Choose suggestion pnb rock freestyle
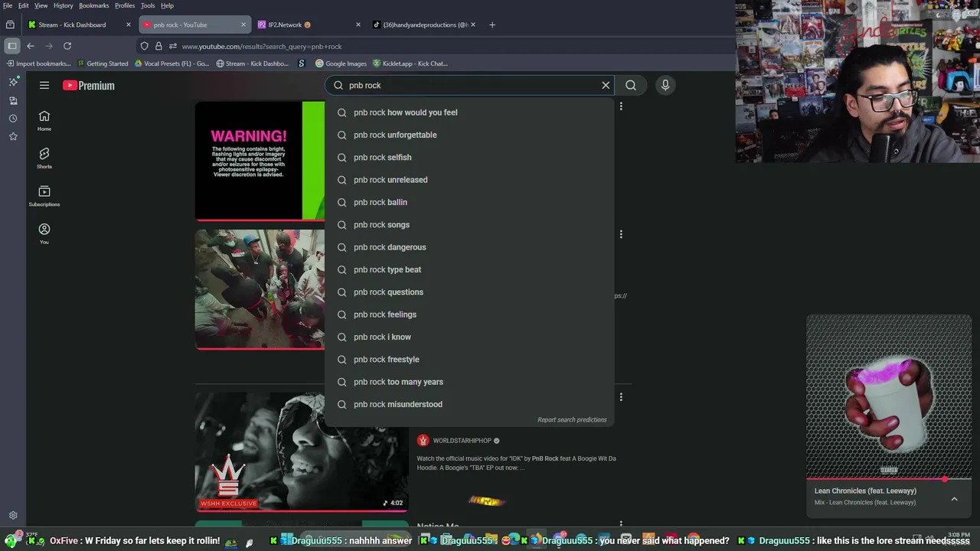 coord(469,359)
